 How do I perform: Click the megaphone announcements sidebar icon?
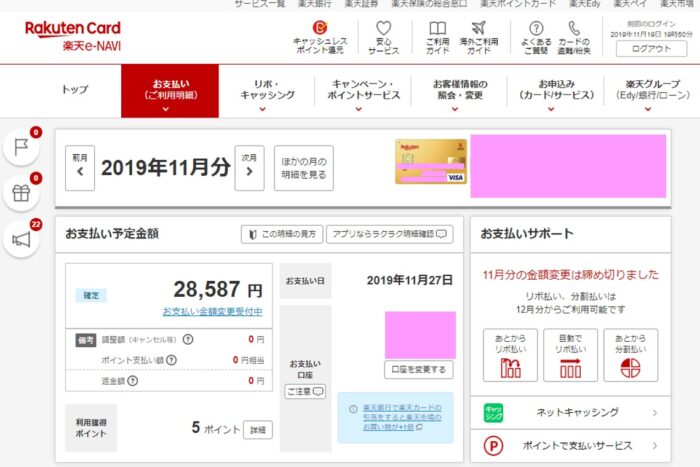click(x=21, y=239)
